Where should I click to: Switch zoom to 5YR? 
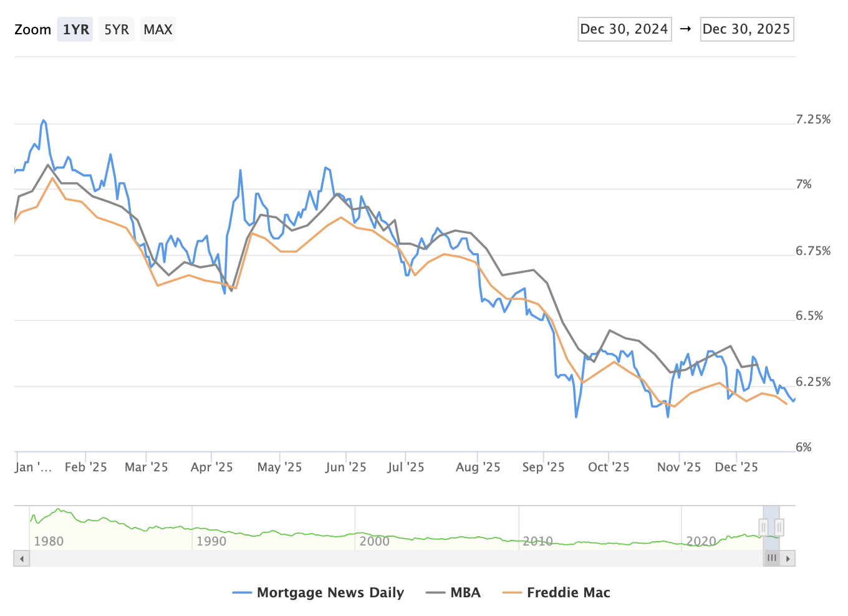pos(117,29)
